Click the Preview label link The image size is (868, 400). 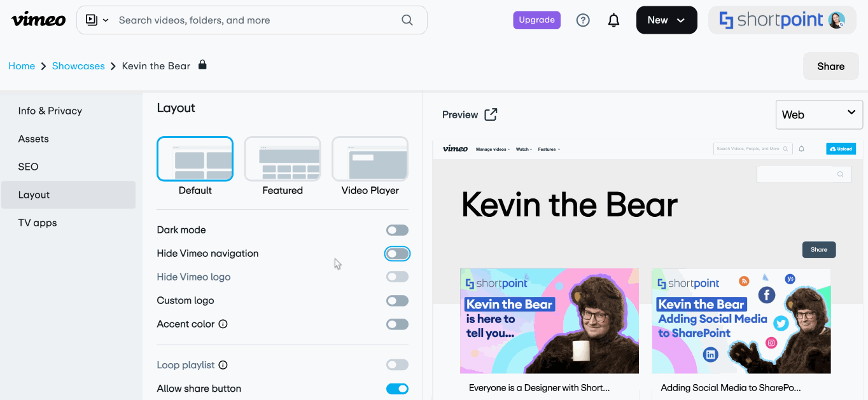[x=460, y=114]
